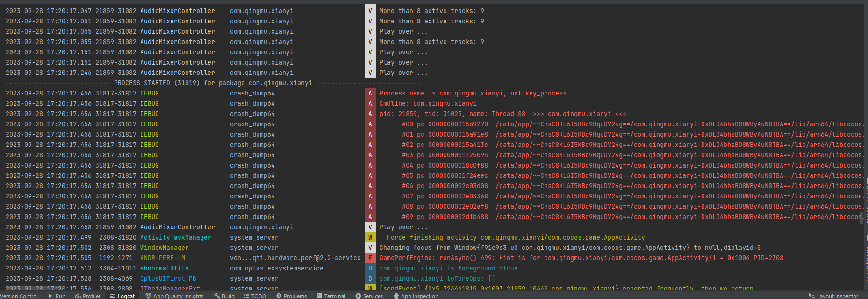This screenshot has height=299, width=868.
Task: Open the Running Devices side tab
Action: pyautogui.click(x=866, y=262)
